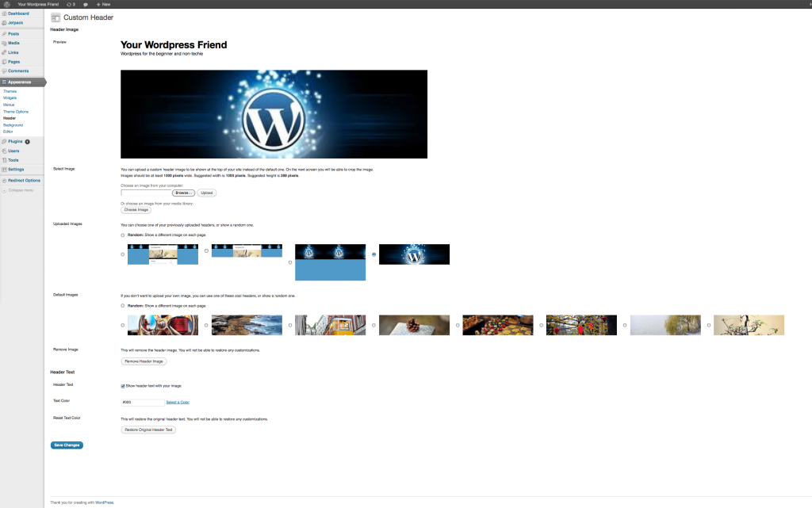Click the Tools sidebar icon
Image resolution: width=812 pixels, height=508 pixels.
(x=4, y=160)
